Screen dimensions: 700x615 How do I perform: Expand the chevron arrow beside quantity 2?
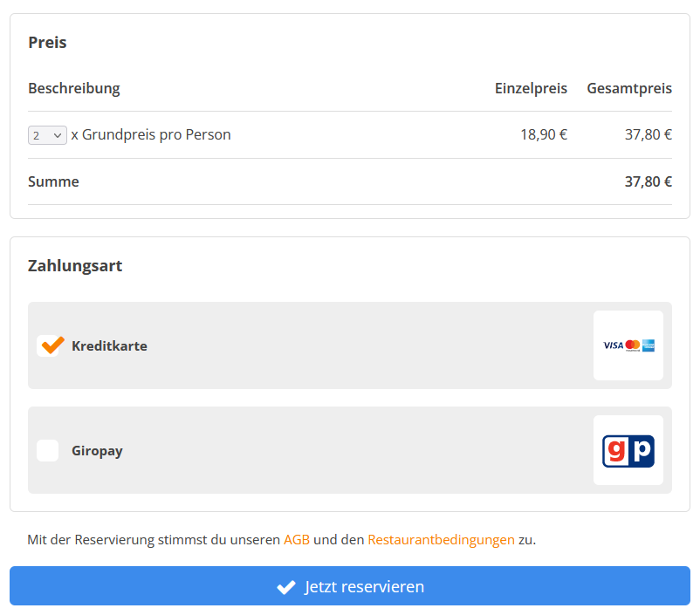click(58, 135)
